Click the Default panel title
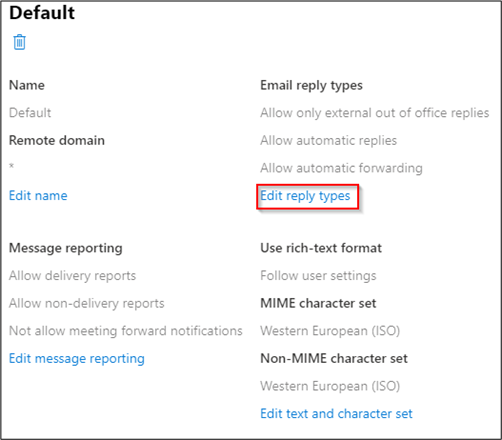The image size is (502, 440). coord(42,13)
